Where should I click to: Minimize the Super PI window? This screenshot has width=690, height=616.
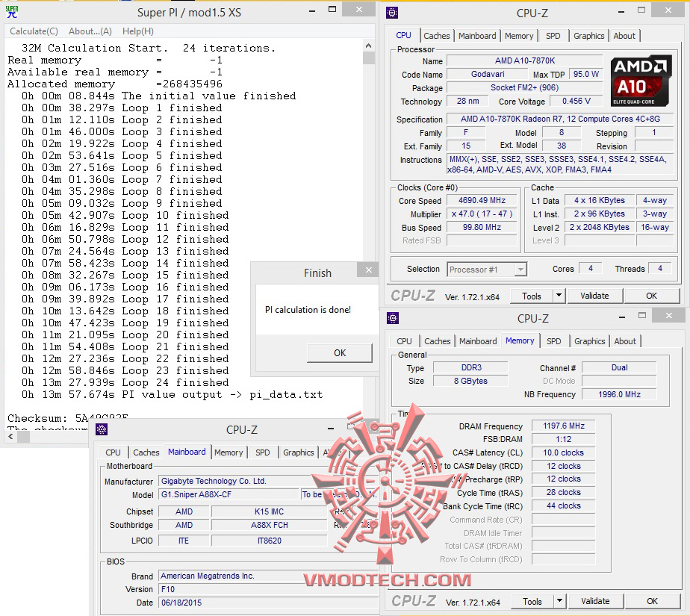point(312,10)
